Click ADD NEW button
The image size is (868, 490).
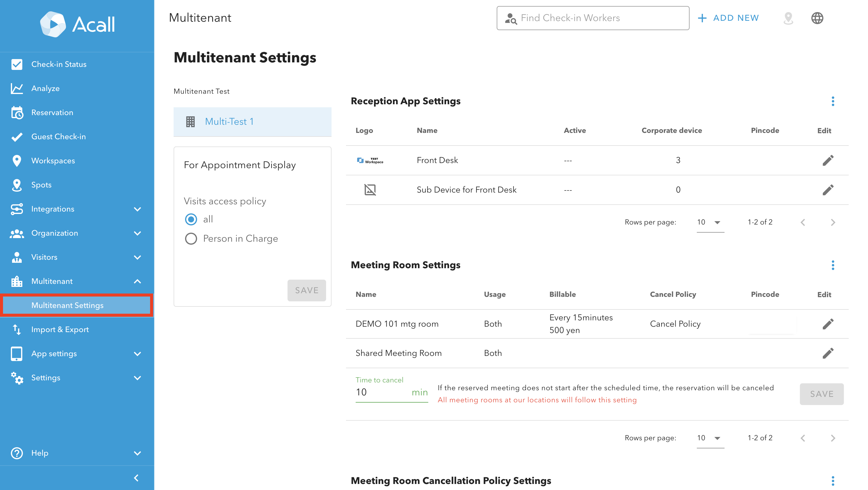pyautogui.click(x=728, y=18)
